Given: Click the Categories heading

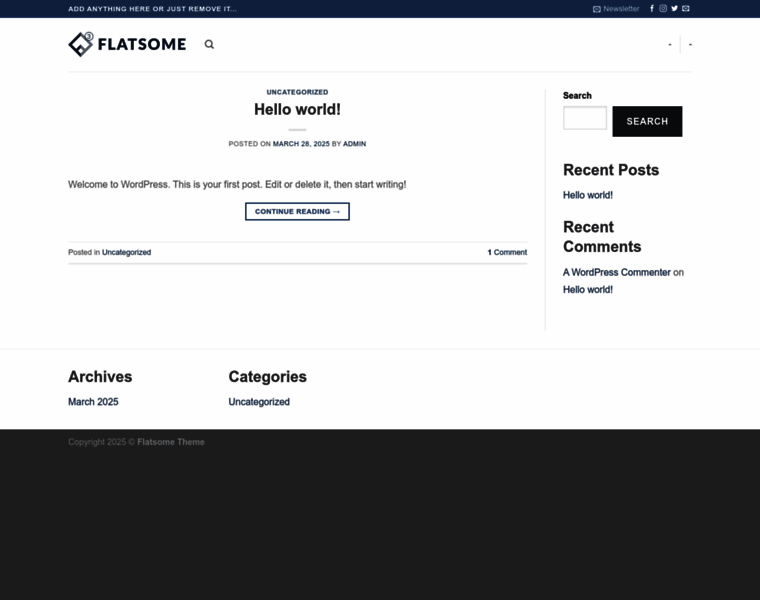Looking at the screenshot, I should pos(268,377).
